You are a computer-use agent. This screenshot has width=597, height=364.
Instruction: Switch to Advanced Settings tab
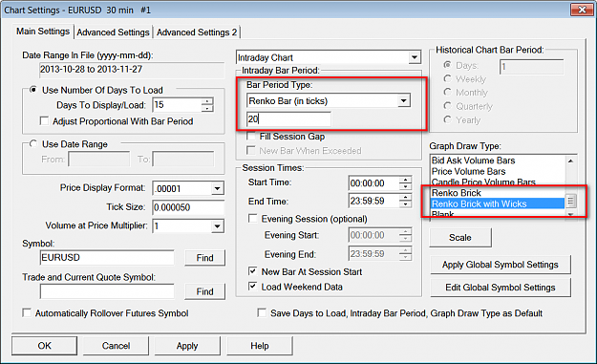[x=113, y=32]
